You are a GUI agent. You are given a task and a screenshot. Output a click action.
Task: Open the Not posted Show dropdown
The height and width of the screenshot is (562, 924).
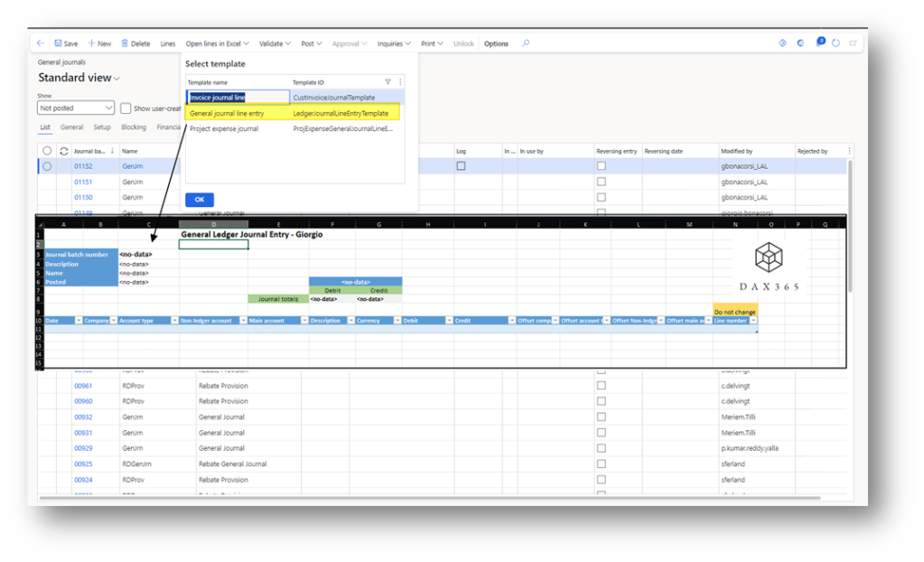coord(76,108)
